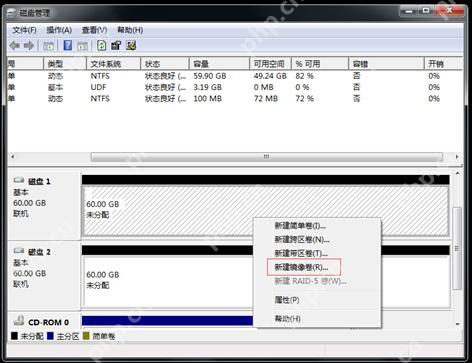Click the 59.90 GB capacity cell
Viewport: 472px width, 363px height.
[210, 76]
